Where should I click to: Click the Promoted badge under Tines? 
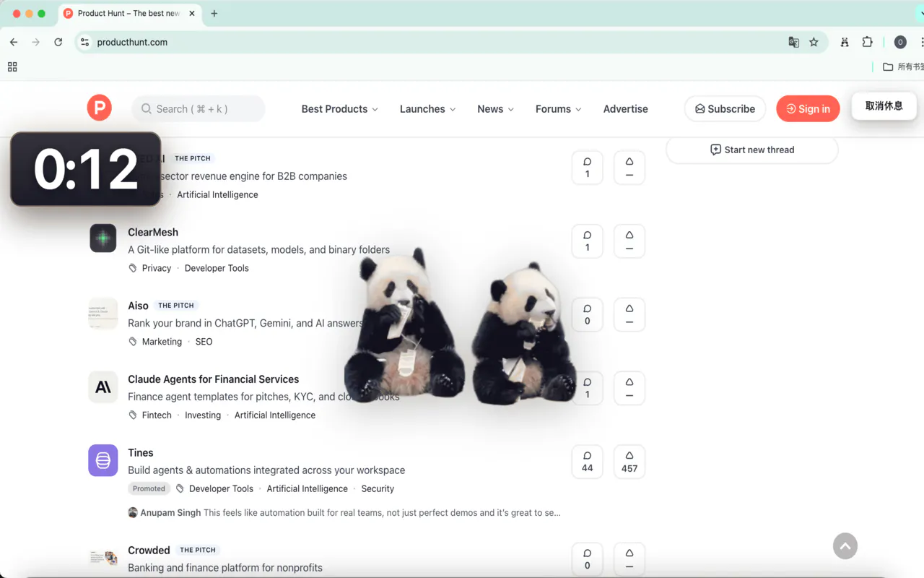[149, 489]
